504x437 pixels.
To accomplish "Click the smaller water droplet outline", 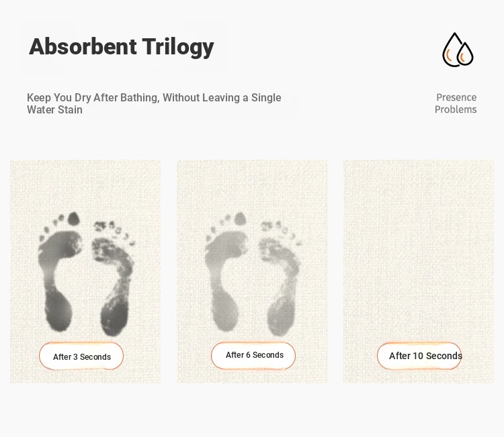I will coord(466,54).
